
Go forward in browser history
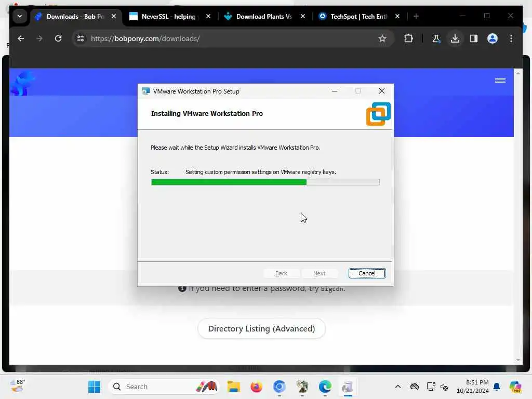(x=39, y=38)
